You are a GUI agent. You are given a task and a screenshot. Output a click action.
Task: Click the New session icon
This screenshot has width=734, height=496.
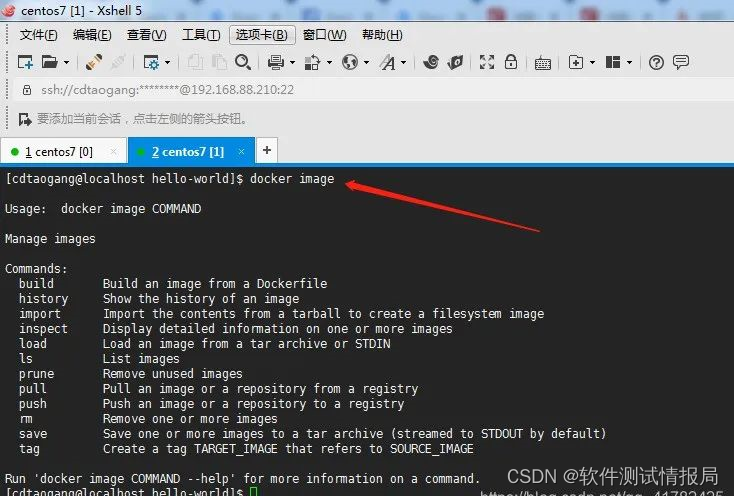point(25,62)
